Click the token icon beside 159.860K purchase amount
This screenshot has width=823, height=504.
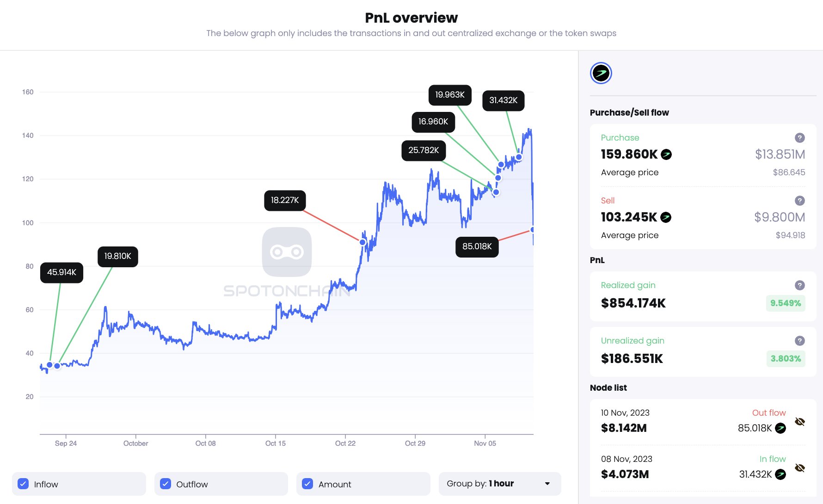[x=666, y=154]
